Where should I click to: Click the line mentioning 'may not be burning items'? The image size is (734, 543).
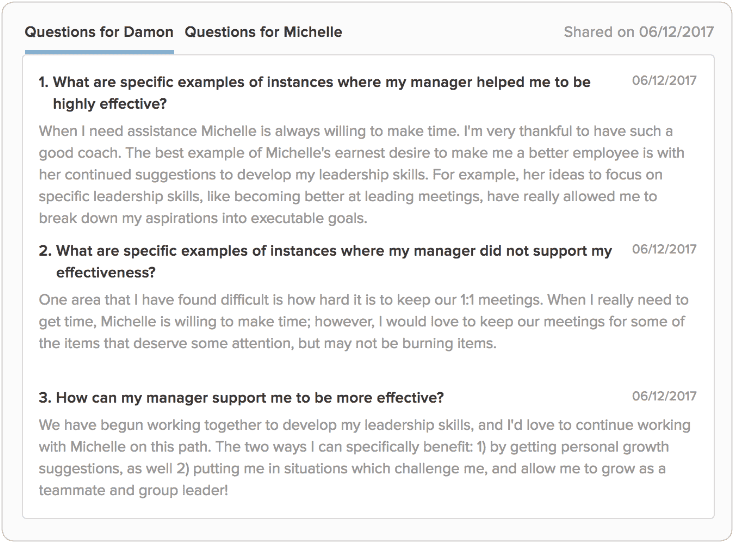tap(267, 344)
